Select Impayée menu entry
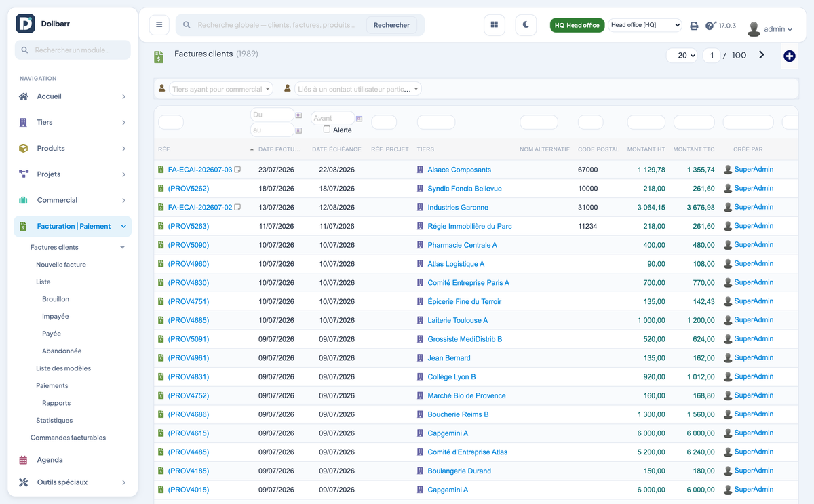The image size is (814, 504). pyautogui.click(x=56, y=317)
